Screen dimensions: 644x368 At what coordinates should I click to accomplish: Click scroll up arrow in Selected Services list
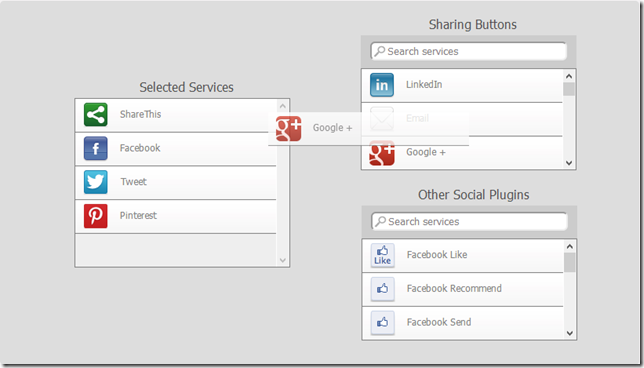[283, 106]
